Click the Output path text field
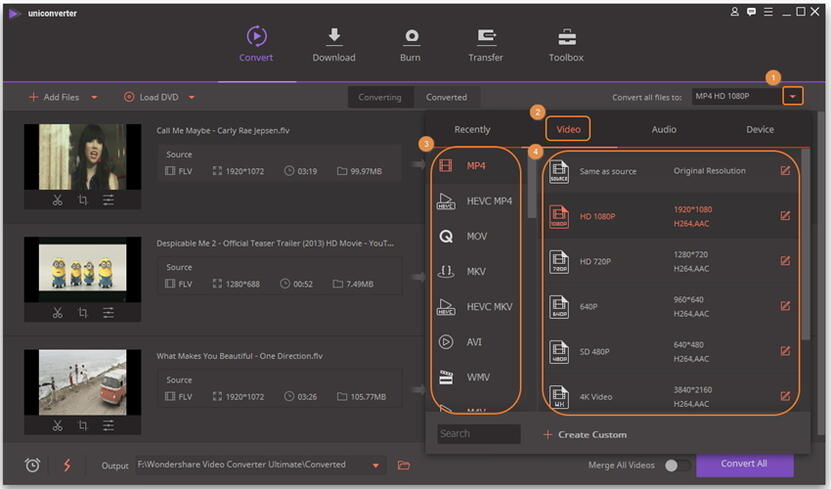Image resolution: width=831 pixels, height=489 pixels. [x=252, y=465]
